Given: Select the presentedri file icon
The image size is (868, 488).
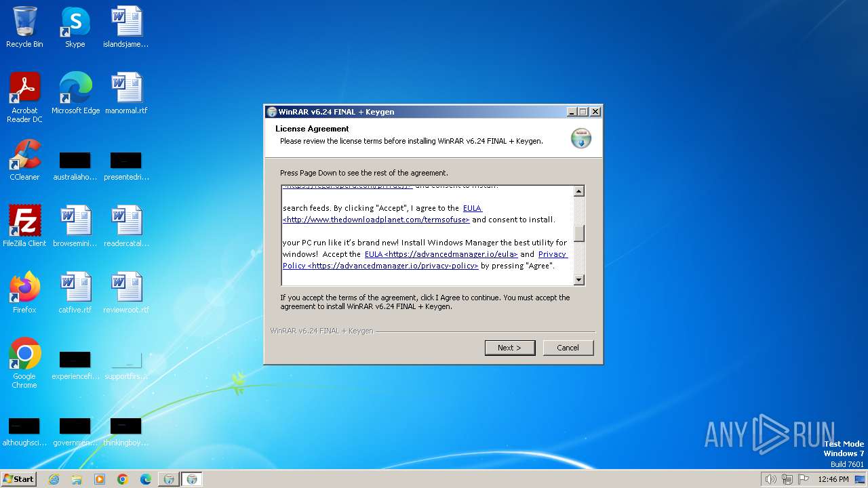Looking at the screenshot, I should (126, 167).
